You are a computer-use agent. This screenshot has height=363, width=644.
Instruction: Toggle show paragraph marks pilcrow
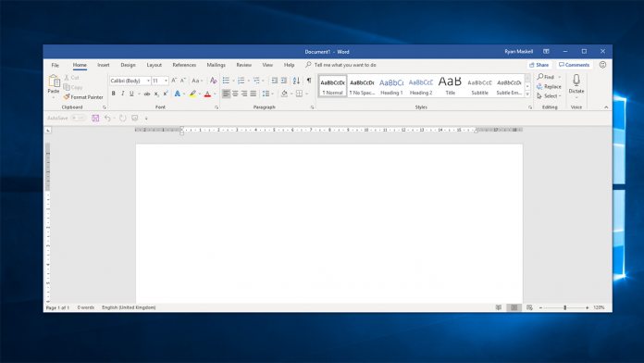pos(309,81)
